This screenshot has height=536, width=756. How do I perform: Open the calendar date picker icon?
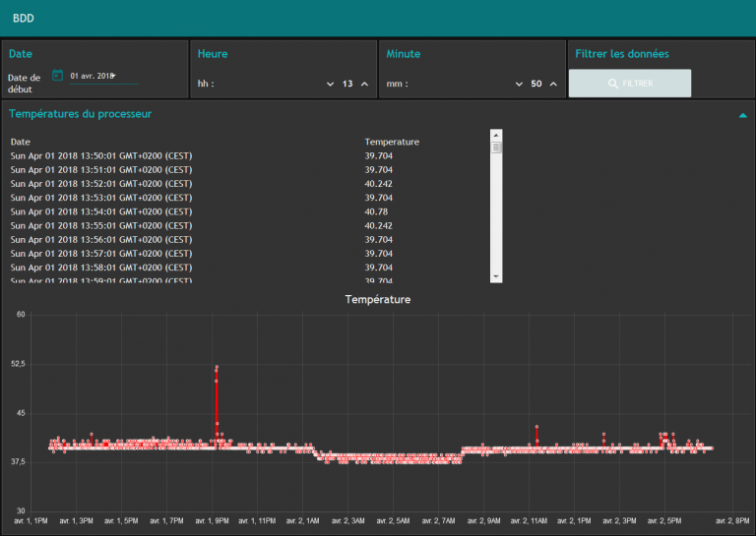click(57, 75)
